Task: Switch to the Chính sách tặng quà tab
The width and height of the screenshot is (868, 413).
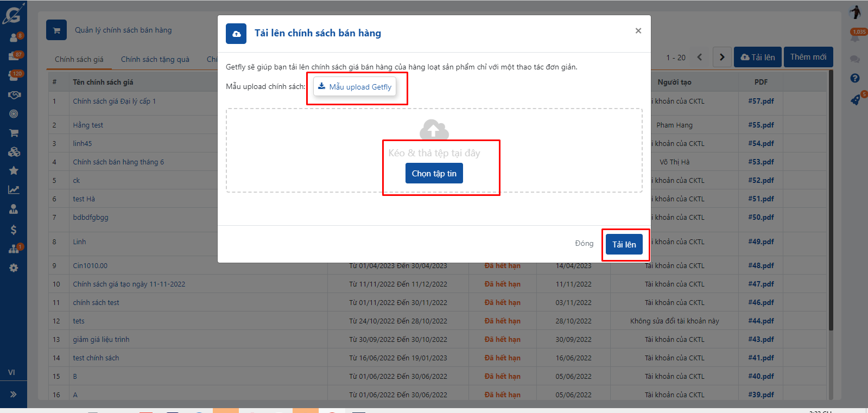Action: pos(155,59)
